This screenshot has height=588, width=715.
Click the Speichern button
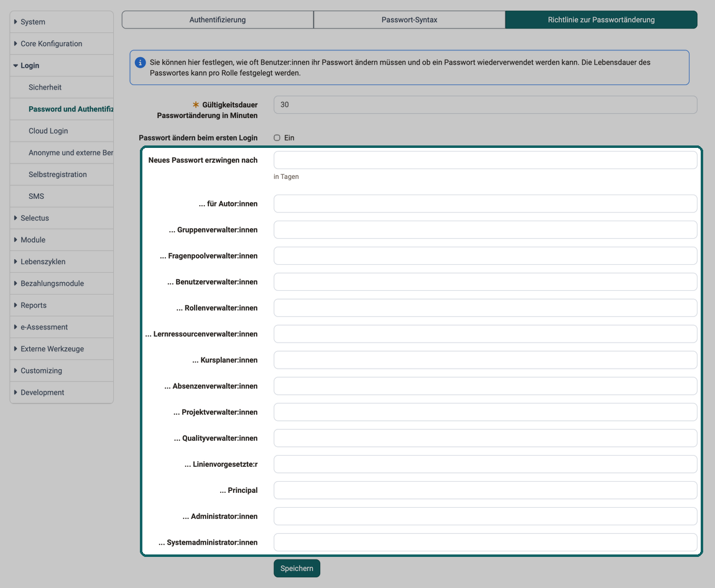click(297, 568)
